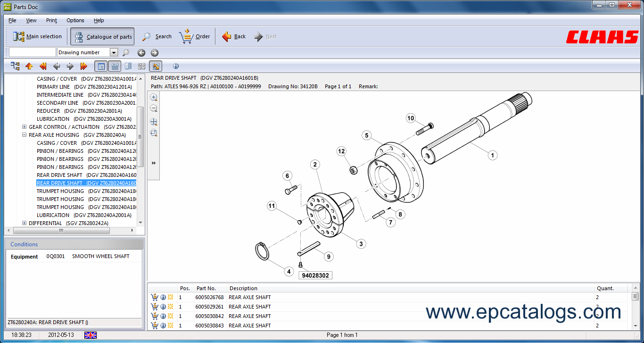Click the search text input field
The width and height of the screenshot is (644, 343).
(x=32, y=52)
